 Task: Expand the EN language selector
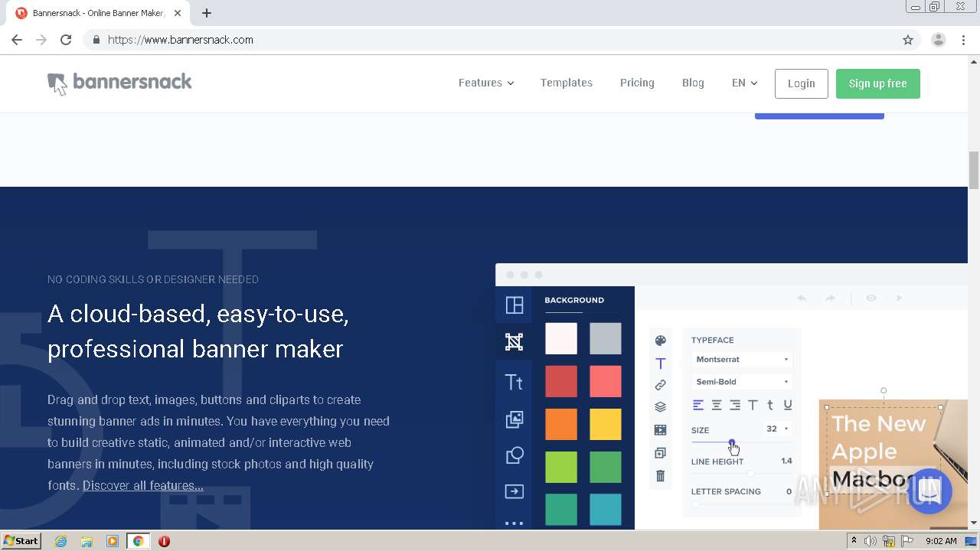[744, 83]
